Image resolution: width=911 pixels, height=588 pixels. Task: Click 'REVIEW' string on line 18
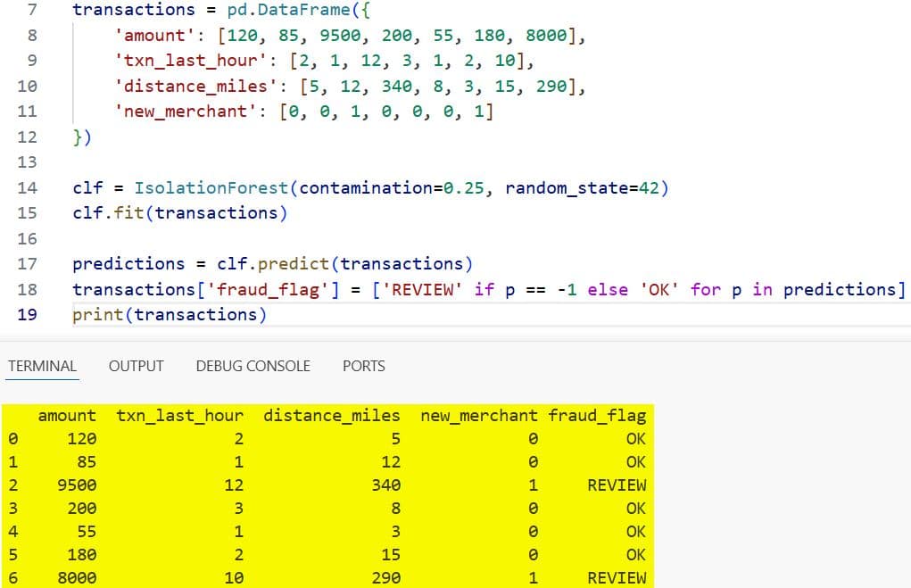pos(422,289)
